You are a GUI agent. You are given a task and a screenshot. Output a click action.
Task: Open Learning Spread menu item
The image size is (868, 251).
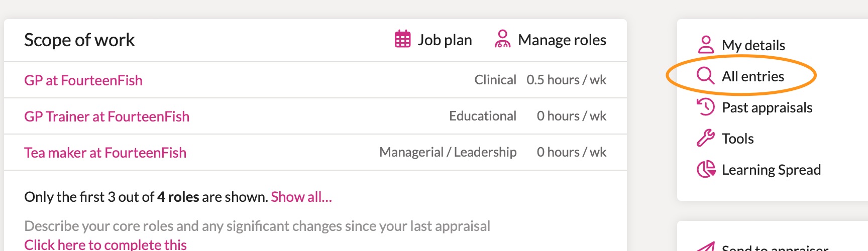pyautogui.click(x=771, y=170)
